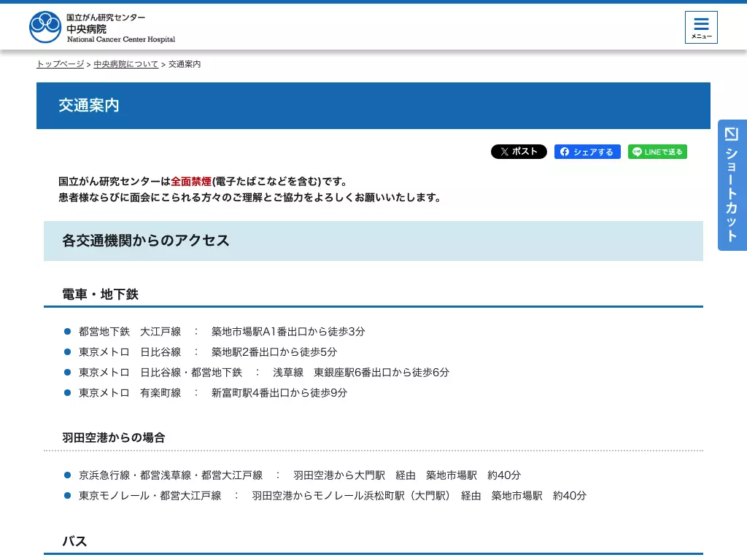Select the 大江戸線 築地市場駅A1番出口 line
This screenshot has height=560, width=747.
pos(222,332)
